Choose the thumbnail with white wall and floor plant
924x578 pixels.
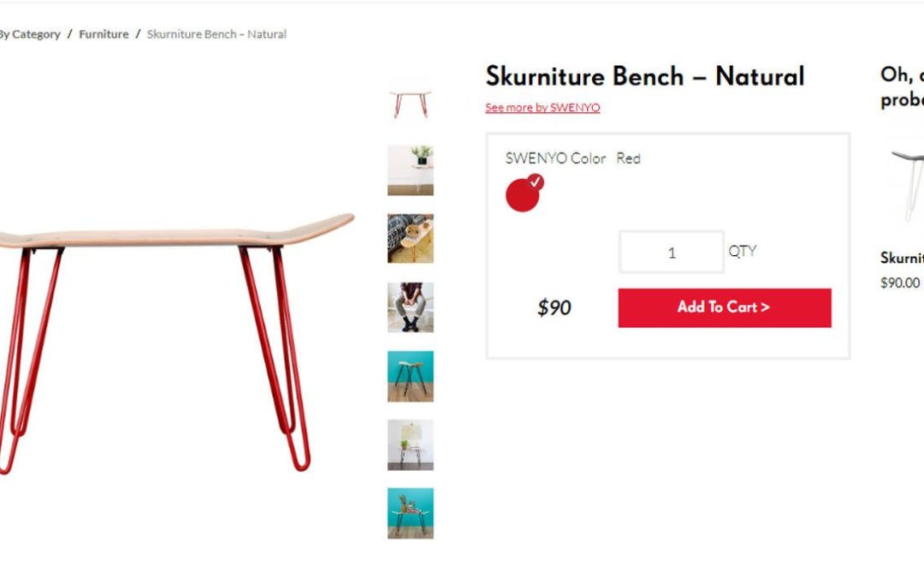pyautogui.click(x=410, y=444)
